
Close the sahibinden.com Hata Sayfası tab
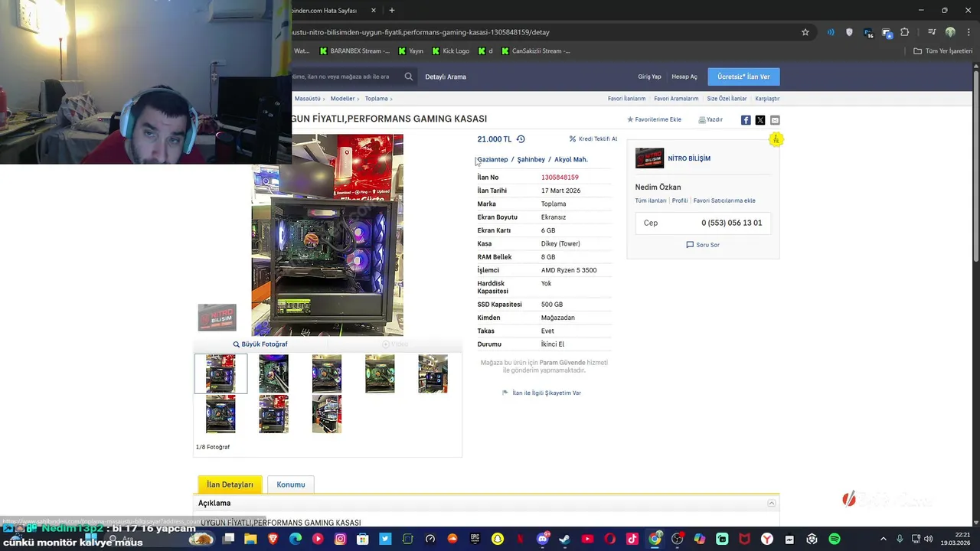pos(374,11)
